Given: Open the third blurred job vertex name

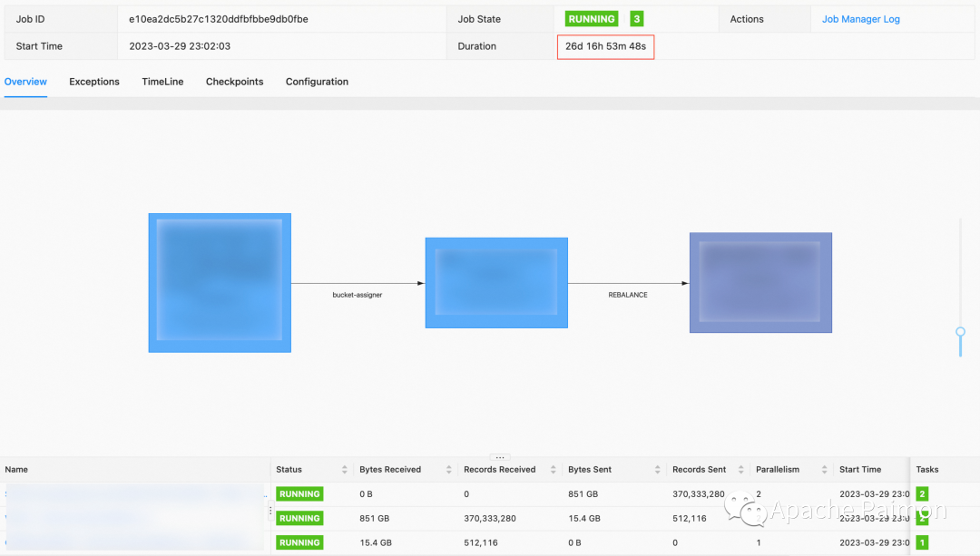Looking at the screenshot, I should [x=134, y=543].
